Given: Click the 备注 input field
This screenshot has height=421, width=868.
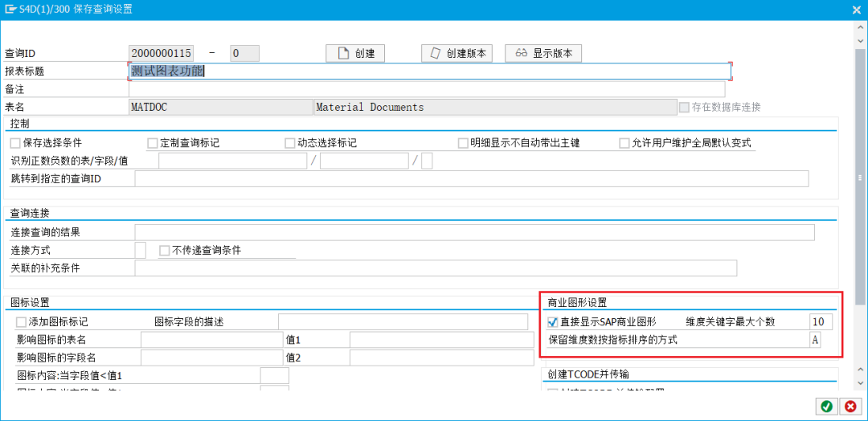Looking at the screenshot, I should pos(427,89).
